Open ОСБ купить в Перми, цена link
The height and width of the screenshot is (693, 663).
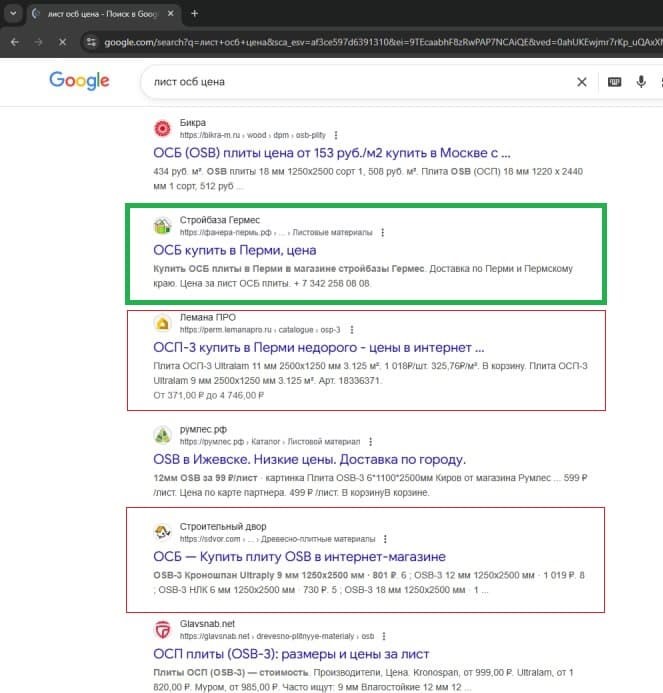pyautogui.click(x=235, y=250)
